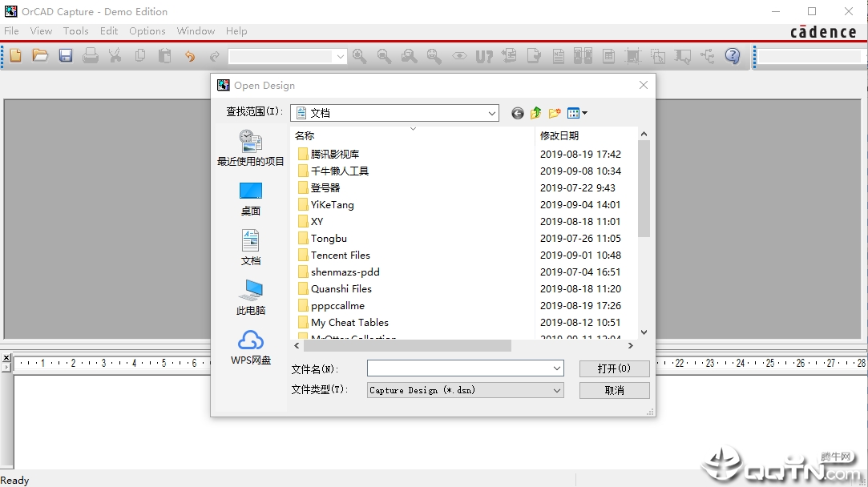Viewport: 868px width, 487px height.
Task: Select the 千牛懒人工具 folder
Action: (x=333, y=171)
